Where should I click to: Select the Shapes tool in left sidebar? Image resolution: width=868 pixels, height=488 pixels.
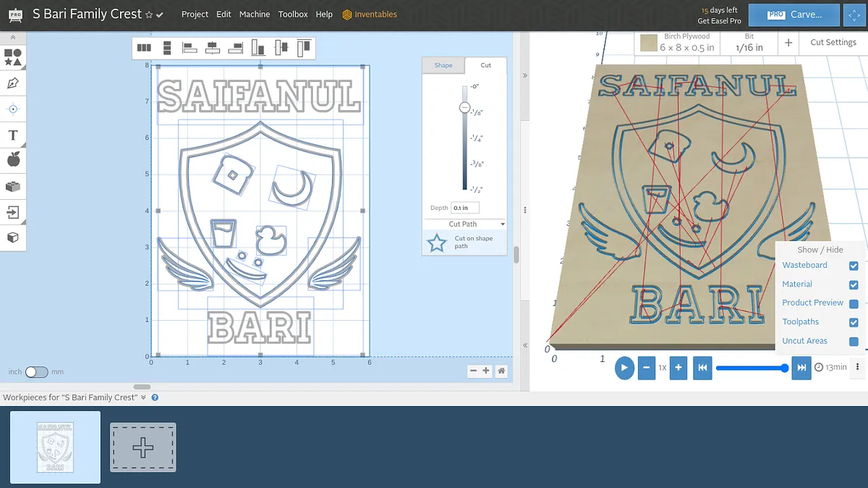13,57
